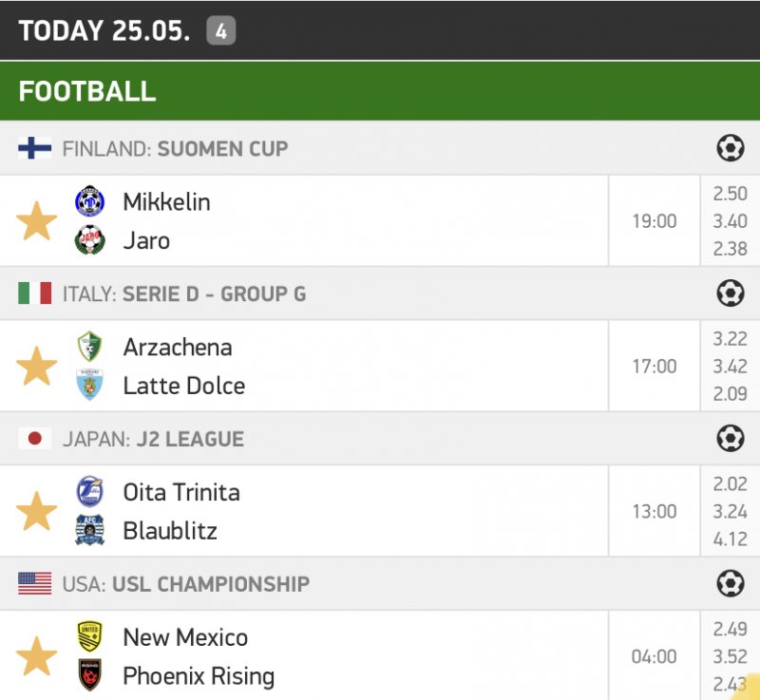Toggle favorite star for Mikkelin vs Jaro

pos(37,221)
